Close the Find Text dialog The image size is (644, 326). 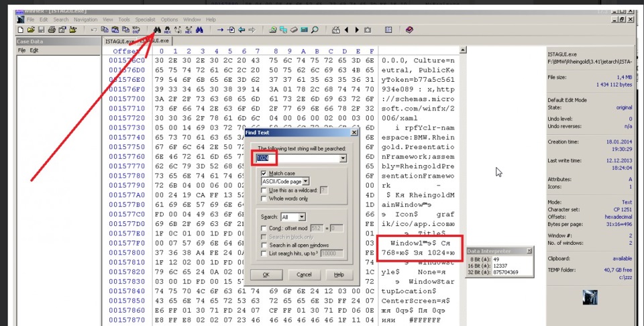tap(354, 133)
